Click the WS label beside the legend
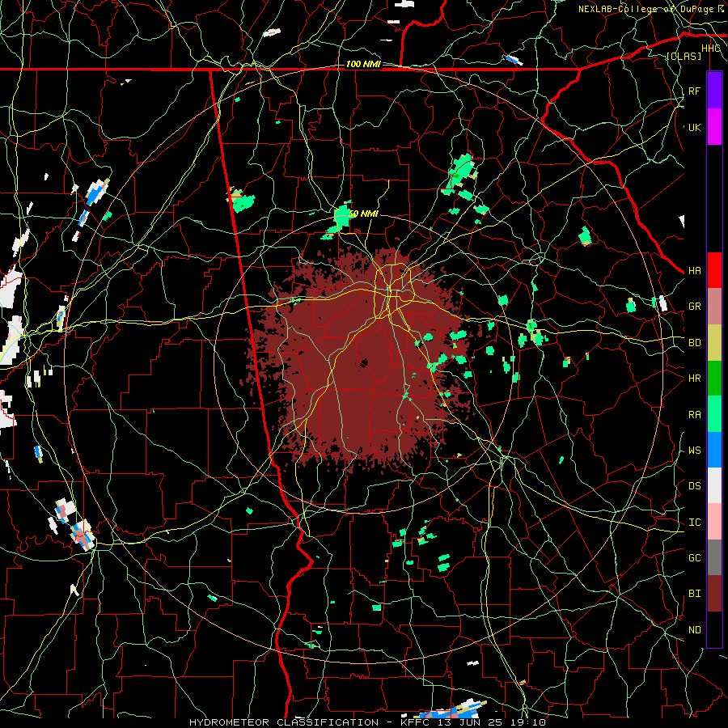Viewport: 728px width, 728px height. click(694, 451)
